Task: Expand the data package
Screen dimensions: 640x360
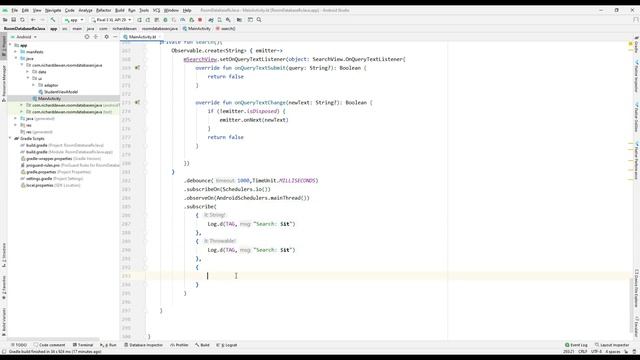Action: pyautogui.click(x=28, y=72)
